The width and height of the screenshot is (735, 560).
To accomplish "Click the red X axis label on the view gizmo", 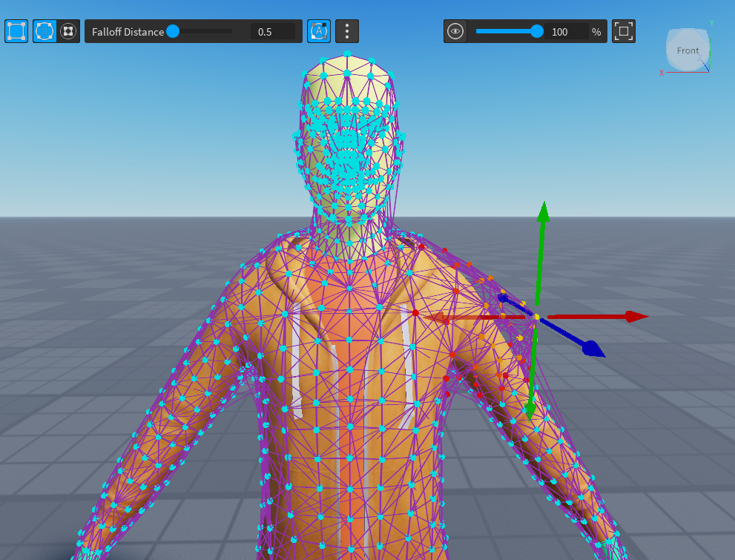I will pyautogui.click(x=662, y=73).
